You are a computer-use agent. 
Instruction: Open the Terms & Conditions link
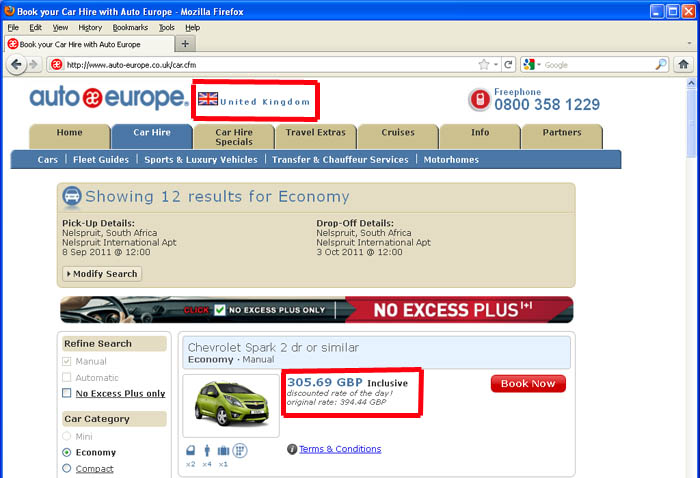pyautogui.click(x=340, y=449)
